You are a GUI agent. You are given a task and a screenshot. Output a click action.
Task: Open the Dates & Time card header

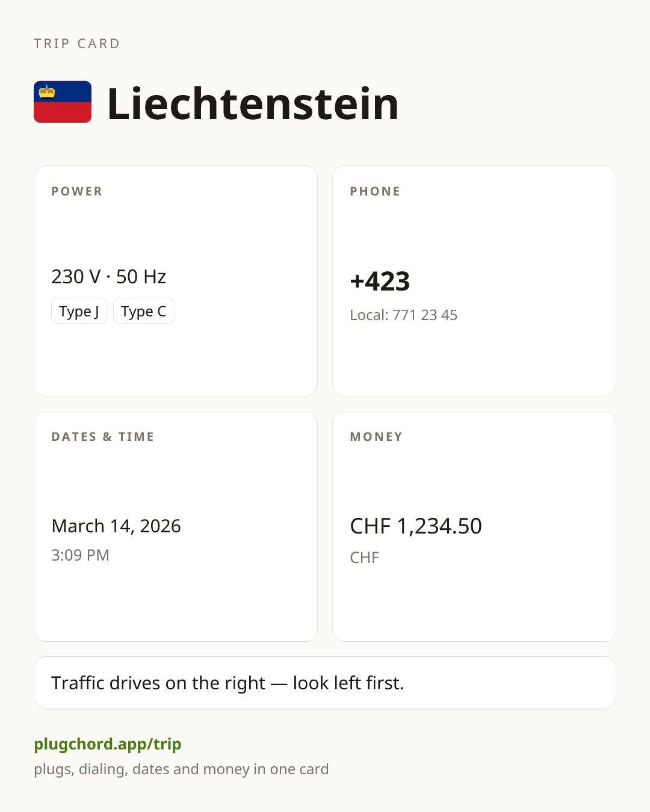pos(103,437)
